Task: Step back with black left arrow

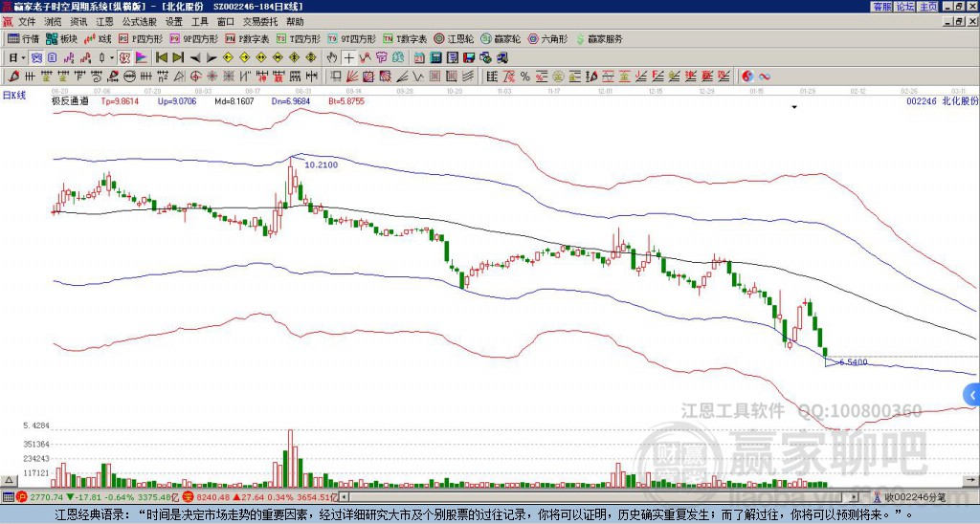Action: [195, 58]
